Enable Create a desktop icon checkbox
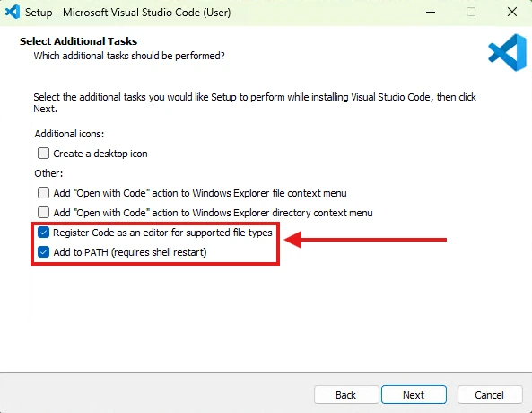This screenshot has width=532, height=413. pyautogui.click(x=43, y=154)
